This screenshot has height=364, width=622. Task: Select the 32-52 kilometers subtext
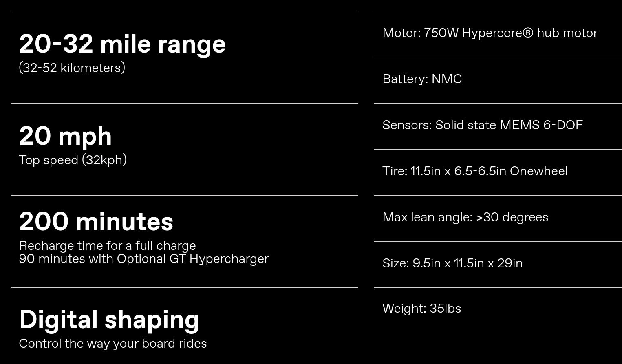click(72, 68)
